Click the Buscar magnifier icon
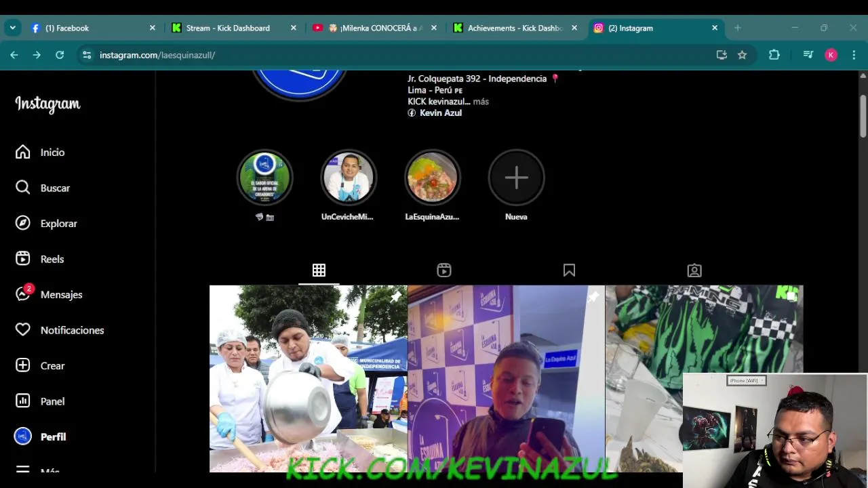The image size is (868, 488). click(x=23, y=188)
